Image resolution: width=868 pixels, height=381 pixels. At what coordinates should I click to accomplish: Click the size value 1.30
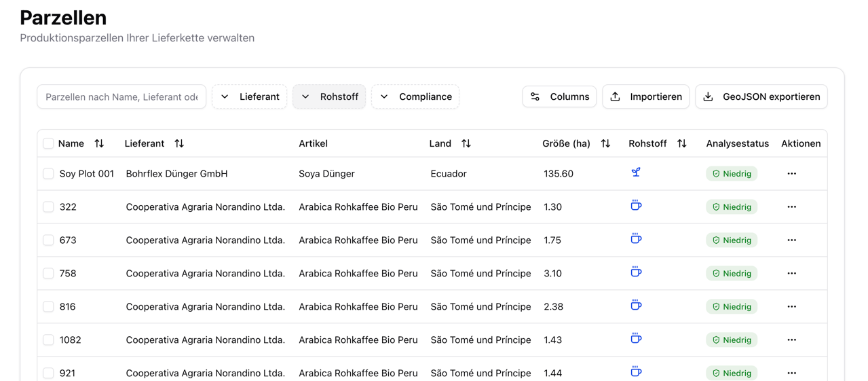[x=552, y=207]
